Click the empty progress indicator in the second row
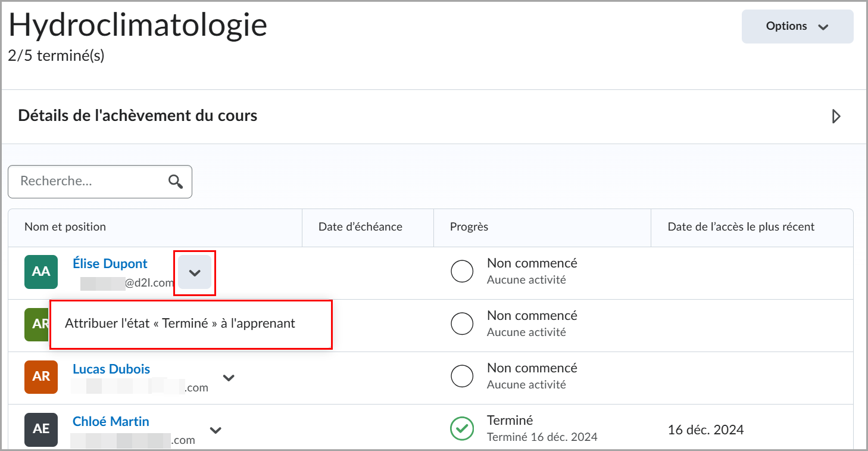The height and width of the screenshot is (451, 868). (462, 324)
